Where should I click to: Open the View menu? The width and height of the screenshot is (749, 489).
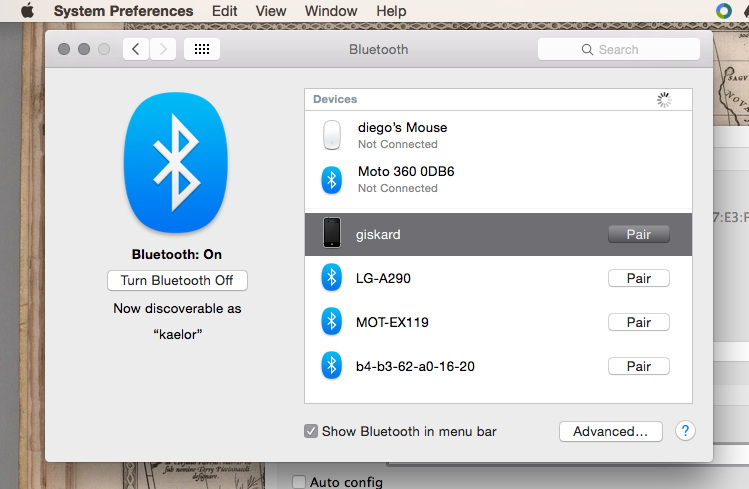point(271,11)
